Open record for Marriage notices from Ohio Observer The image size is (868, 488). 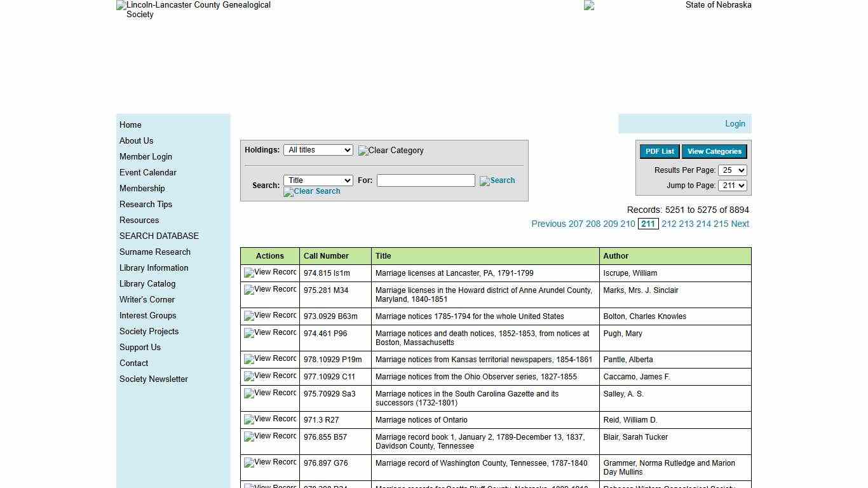point(269,376)
